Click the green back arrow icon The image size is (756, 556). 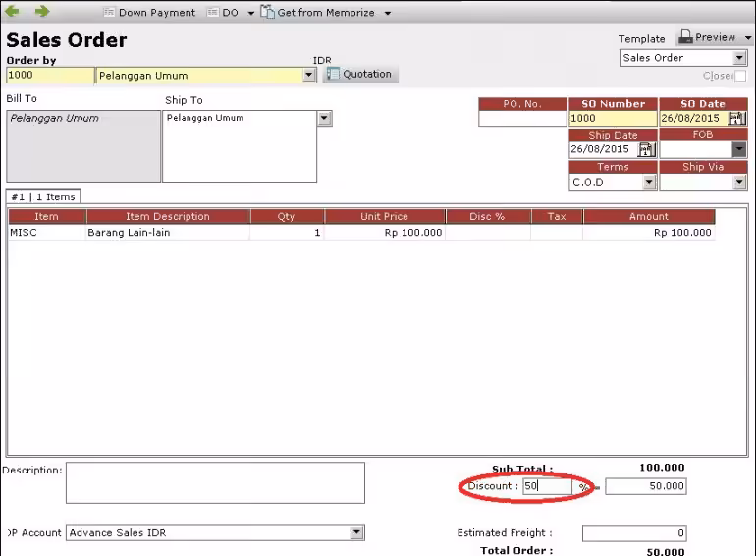tap(12, 11)
